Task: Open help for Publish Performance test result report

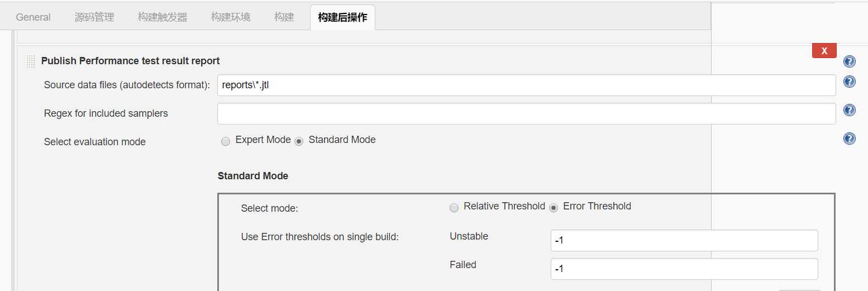Action: tap(849, 61)
